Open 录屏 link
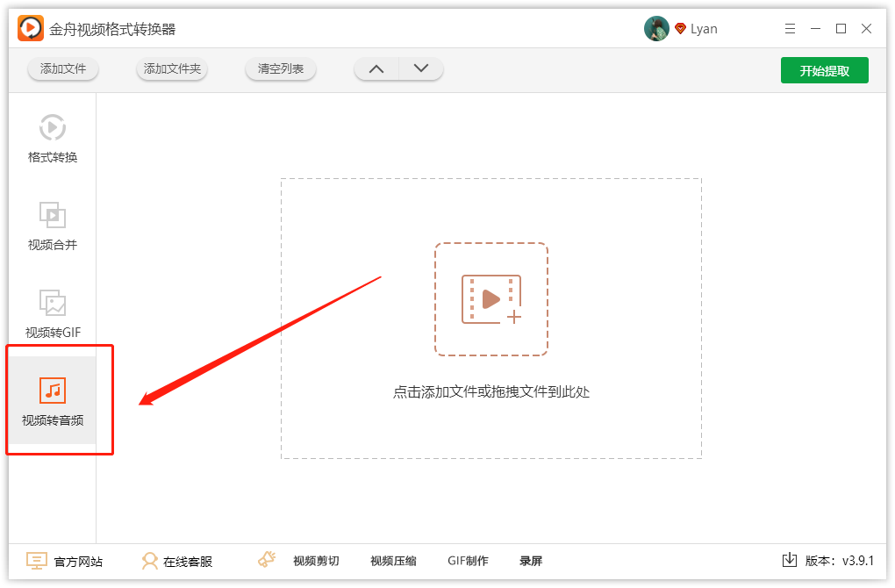Viewport: 895px width, 588px height. [531, 561]
